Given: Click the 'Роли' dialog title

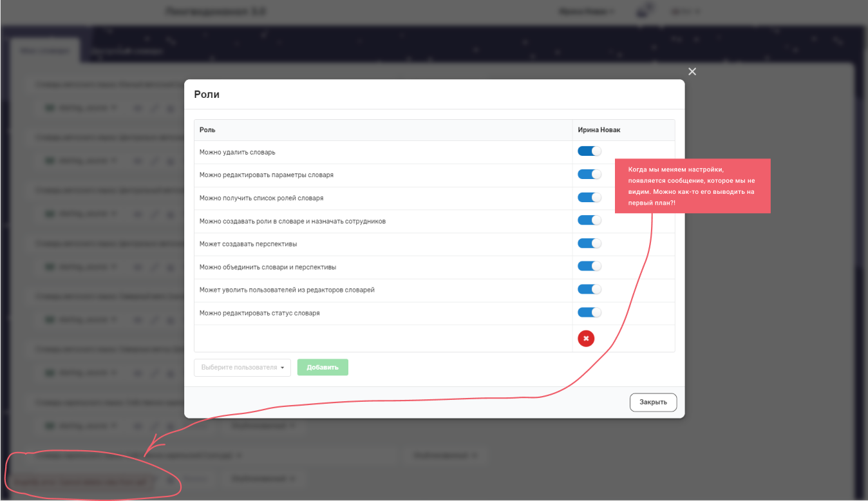Looking at the screenshot, I should [x=207, y=94].
